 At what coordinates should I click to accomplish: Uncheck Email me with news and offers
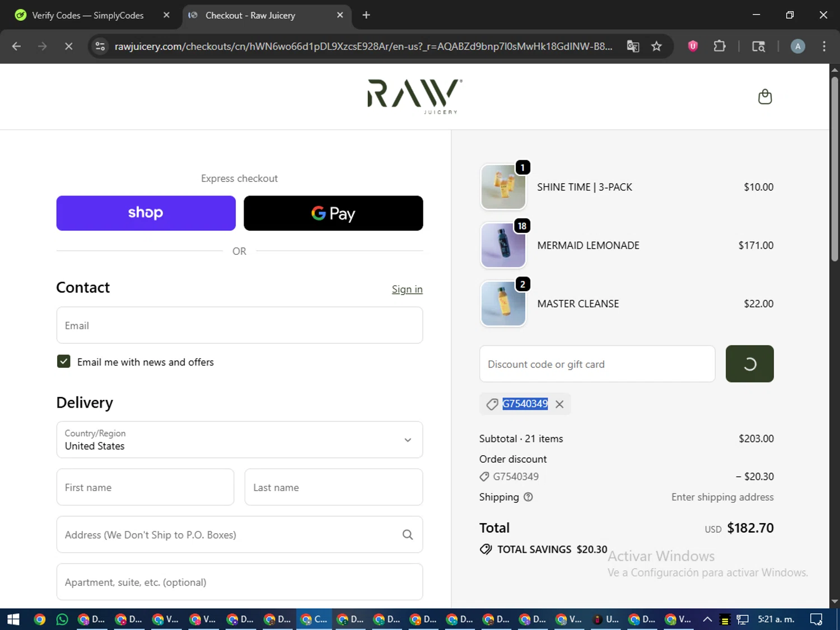(63, 362)
